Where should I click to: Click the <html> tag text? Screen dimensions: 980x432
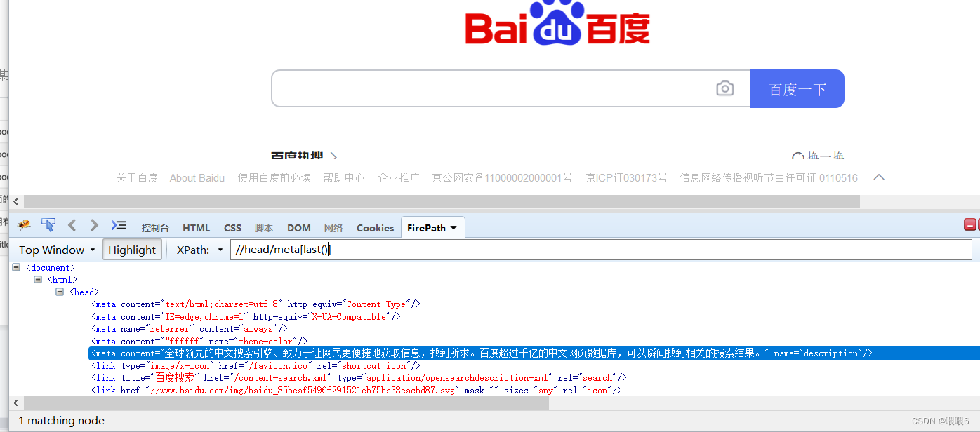pyautogui.click(x=62, y=280)
